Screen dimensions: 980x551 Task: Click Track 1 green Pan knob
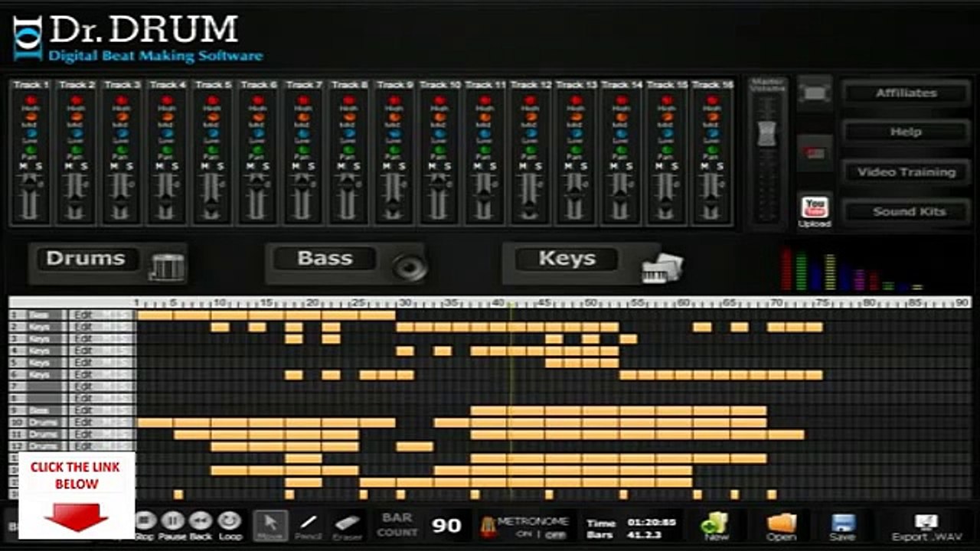(x=31, y=150)
